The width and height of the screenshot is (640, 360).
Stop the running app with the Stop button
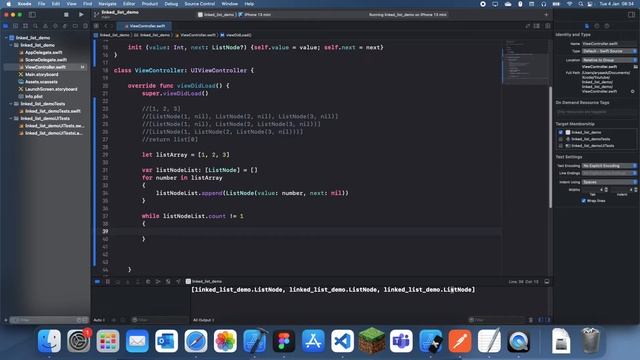[66, 14]
